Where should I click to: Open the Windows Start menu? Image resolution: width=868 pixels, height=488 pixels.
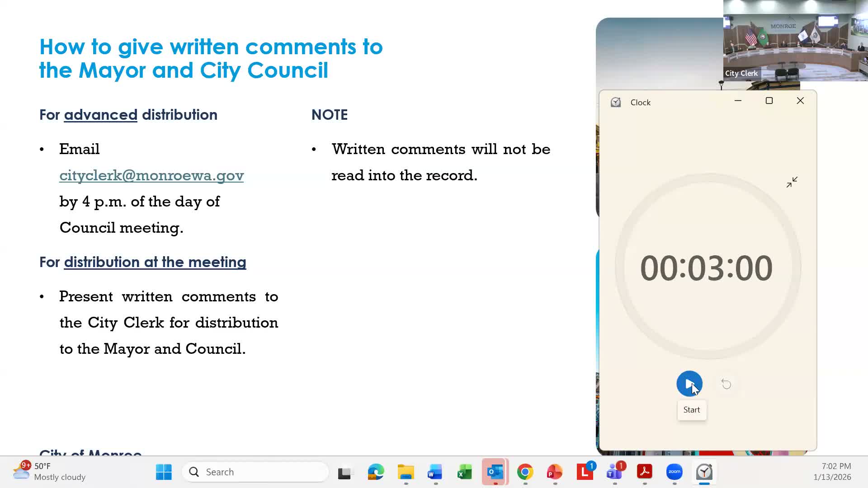pyautogui.click(x=164, y=472)
